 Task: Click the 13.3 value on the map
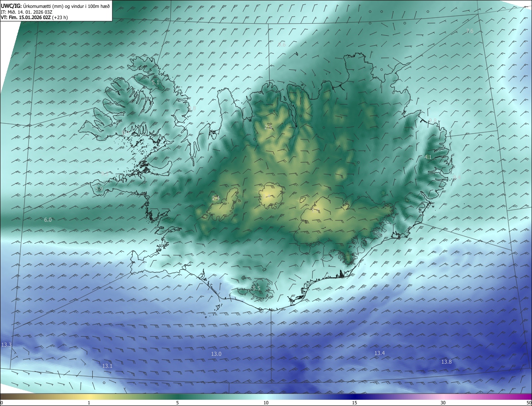6,345
